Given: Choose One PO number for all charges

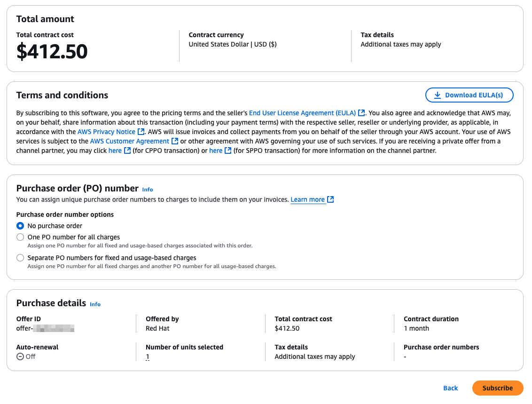Looking at the screenshot, I should click(20, 238).
